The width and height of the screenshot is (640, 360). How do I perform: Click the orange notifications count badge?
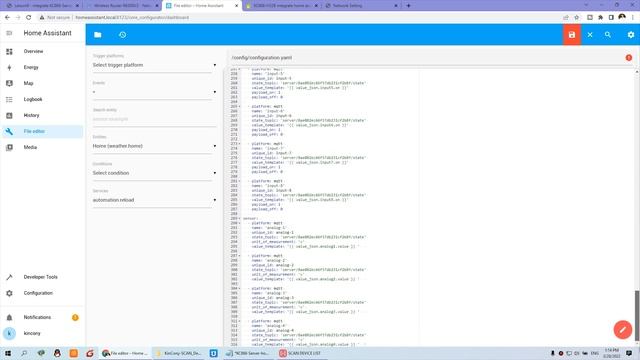coord(75,318)
